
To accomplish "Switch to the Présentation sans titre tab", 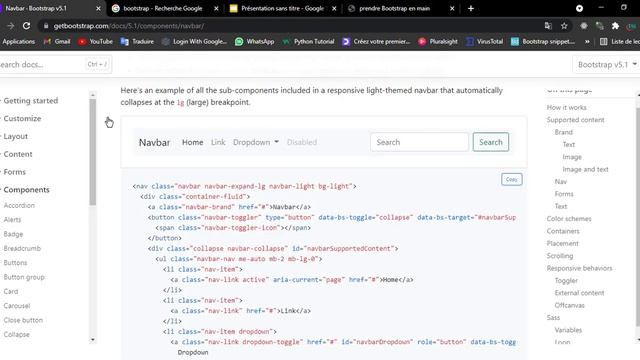I will tap(282, 8).
